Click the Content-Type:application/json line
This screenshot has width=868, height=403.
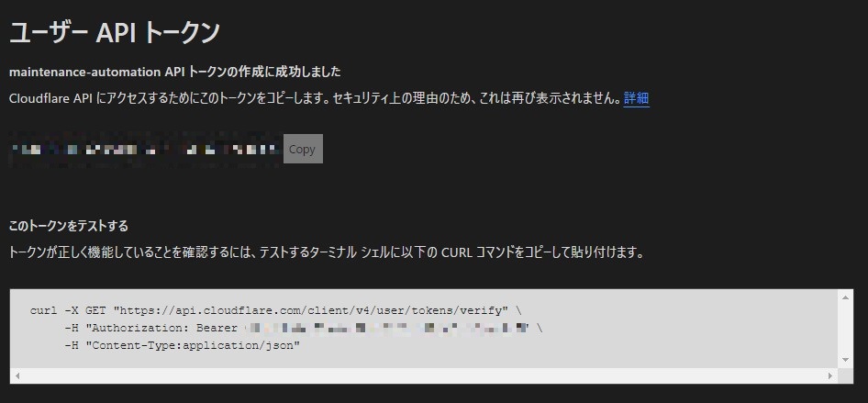(182, 346)
